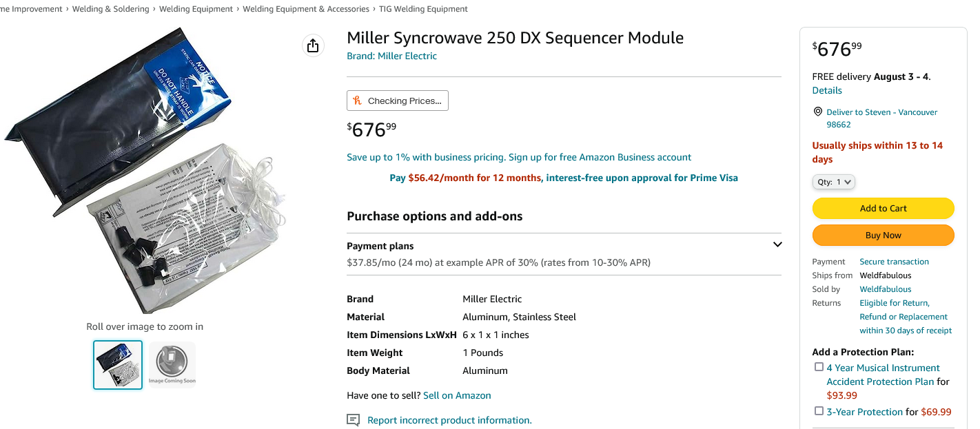Go to TIG Welding Equipment breadcrumb
This screenshot has width=980, height=429.
tap(424, 9)
